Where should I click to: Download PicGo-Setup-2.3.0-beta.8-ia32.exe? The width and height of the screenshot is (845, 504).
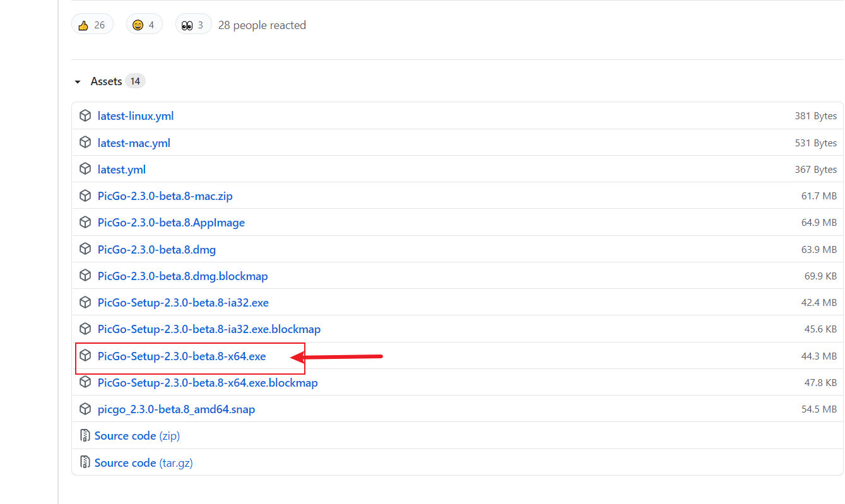click(x=183, y=303)
